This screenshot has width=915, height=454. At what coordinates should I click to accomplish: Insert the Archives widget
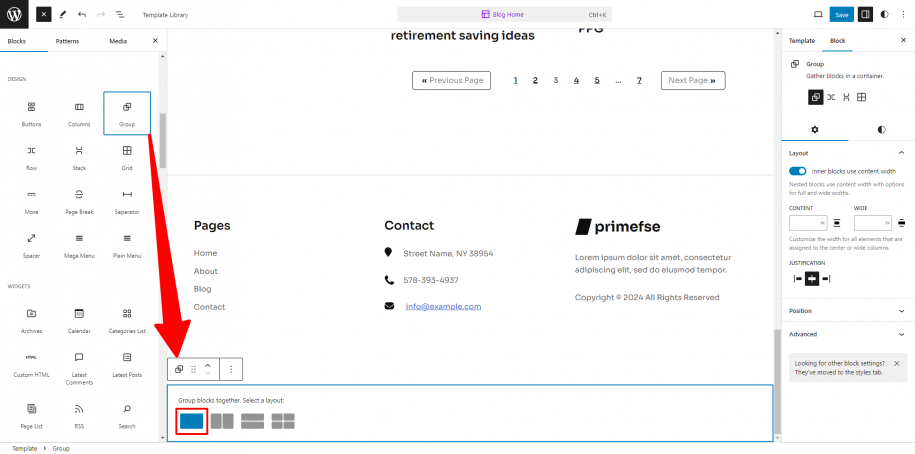[x=32, y=320]
